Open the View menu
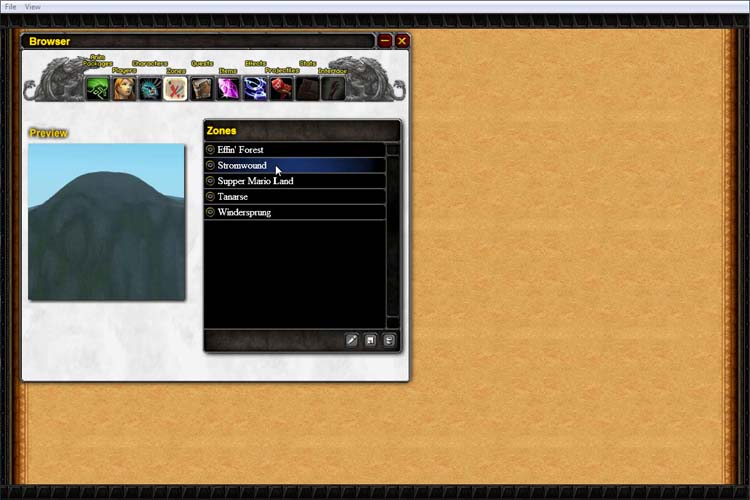Screen dimensions: 750x500 point(33,6)
